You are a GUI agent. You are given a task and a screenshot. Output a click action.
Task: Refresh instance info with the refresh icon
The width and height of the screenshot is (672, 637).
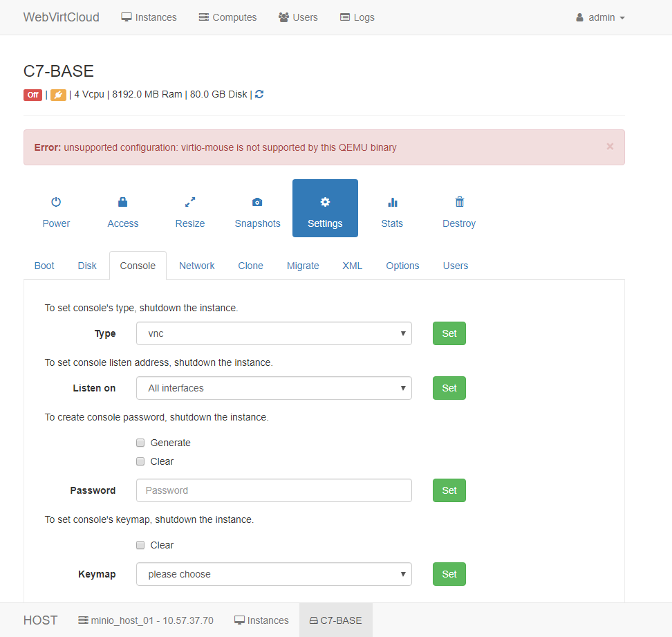[x=259, y=94]
